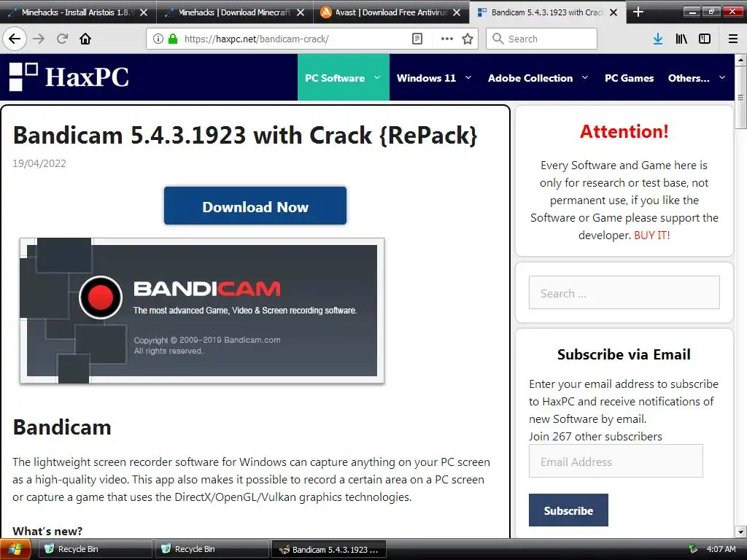Screen dimensions: 747x560
Task: Click the Join 267 other subscribers text
Action: (595, 436)
